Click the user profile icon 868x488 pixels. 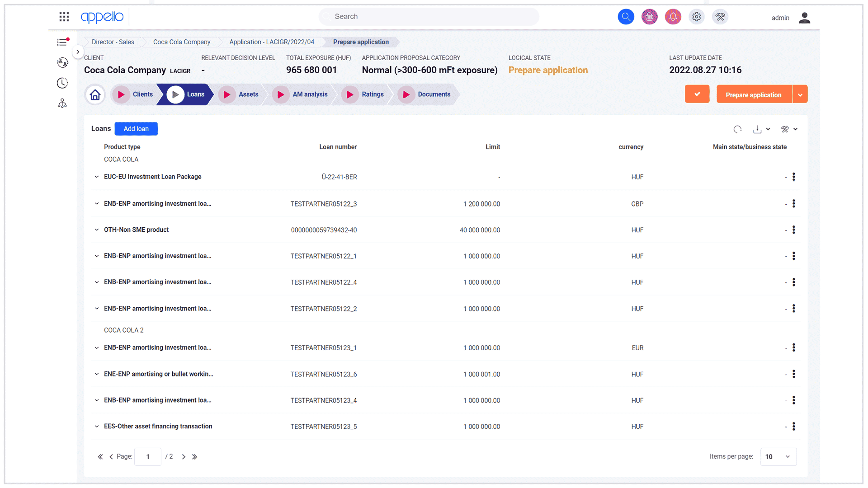click(805, 17)
